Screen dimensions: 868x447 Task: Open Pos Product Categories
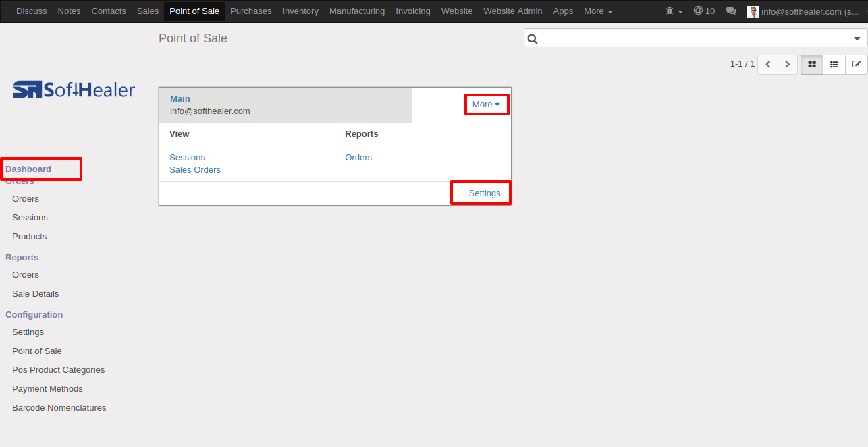(59, 370)
